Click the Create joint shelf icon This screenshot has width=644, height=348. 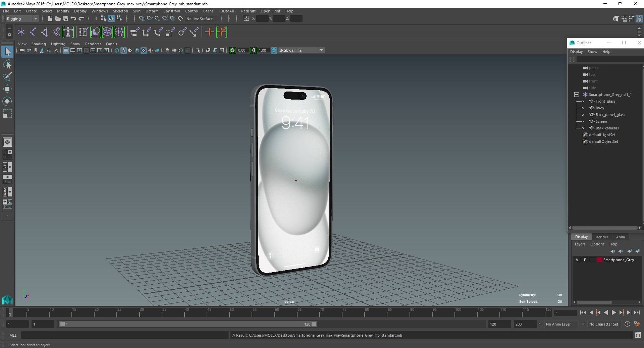coord(33,32)
